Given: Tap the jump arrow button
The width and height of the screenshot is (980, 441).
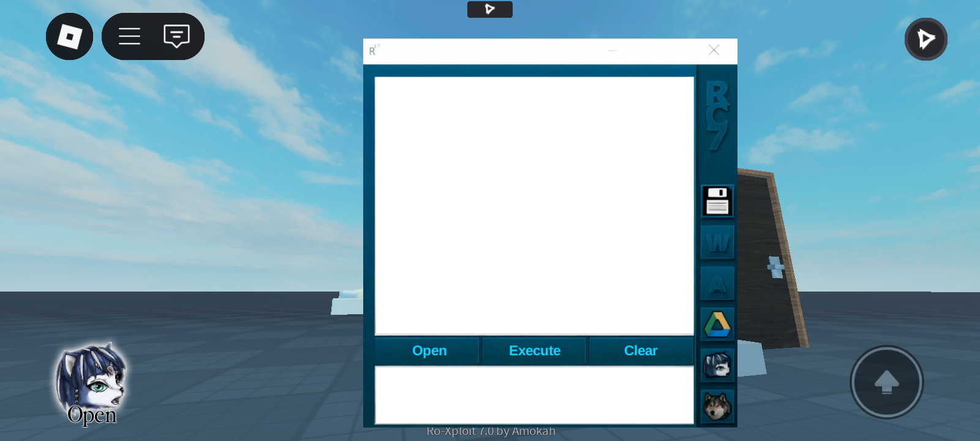Looking at the screenshot, I should [x=886, y=382].
